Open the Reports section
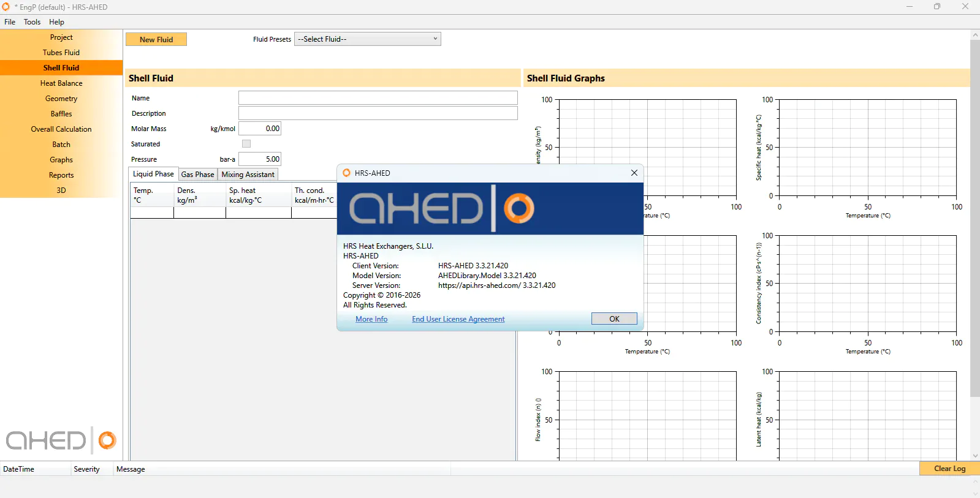Screen dimensions: 980x498 61,175
